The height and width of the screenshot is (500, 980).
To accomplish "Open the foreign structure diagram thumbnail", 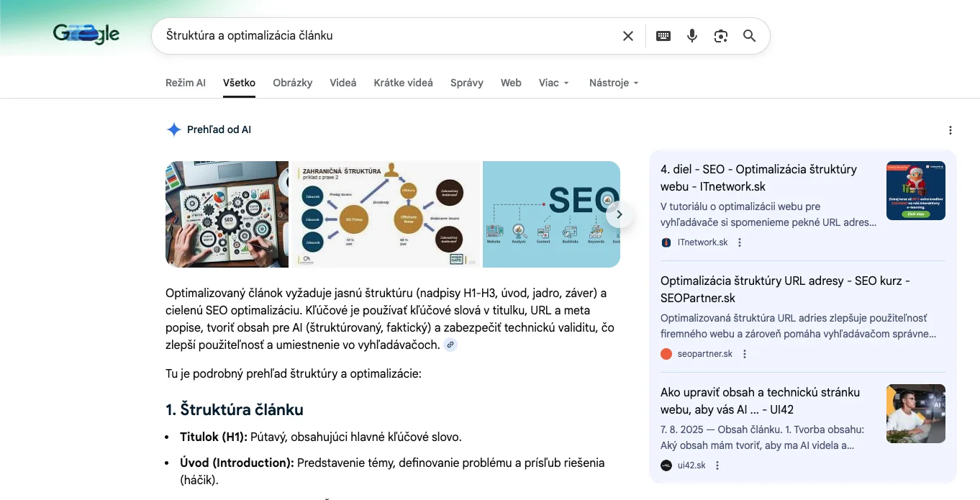I will tap(385, 214).
